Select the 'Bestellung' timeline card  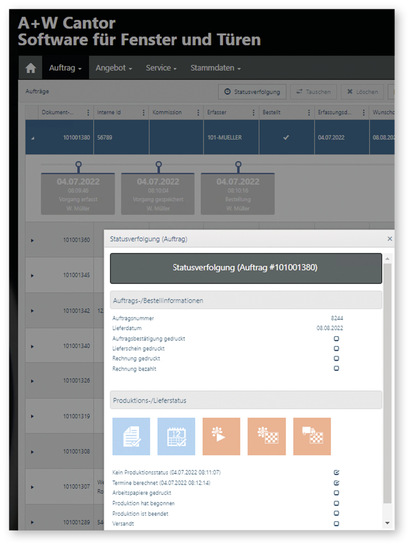pos(238,194)
